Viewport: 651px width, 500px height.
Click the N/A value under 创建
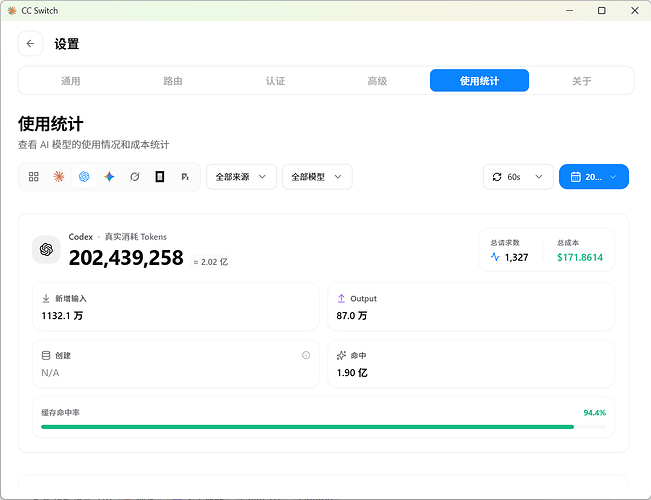[x=50, y=373]
